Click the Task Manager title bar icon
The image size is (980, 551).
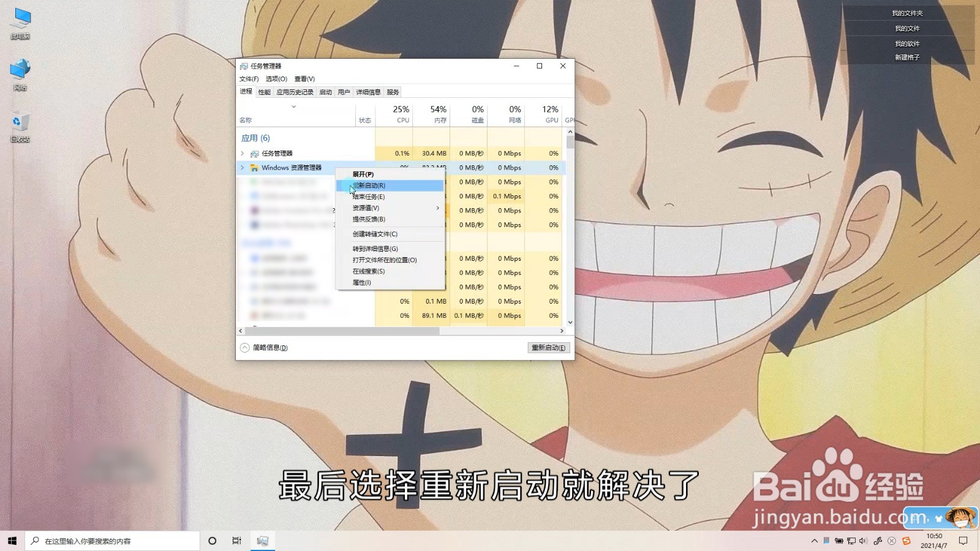(244, 66)
